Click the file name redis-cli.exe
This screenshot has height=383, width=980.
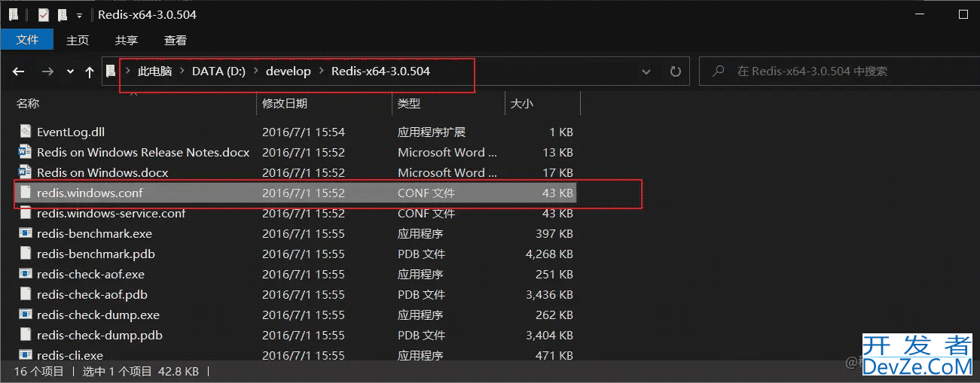click(x=70, y=355)
